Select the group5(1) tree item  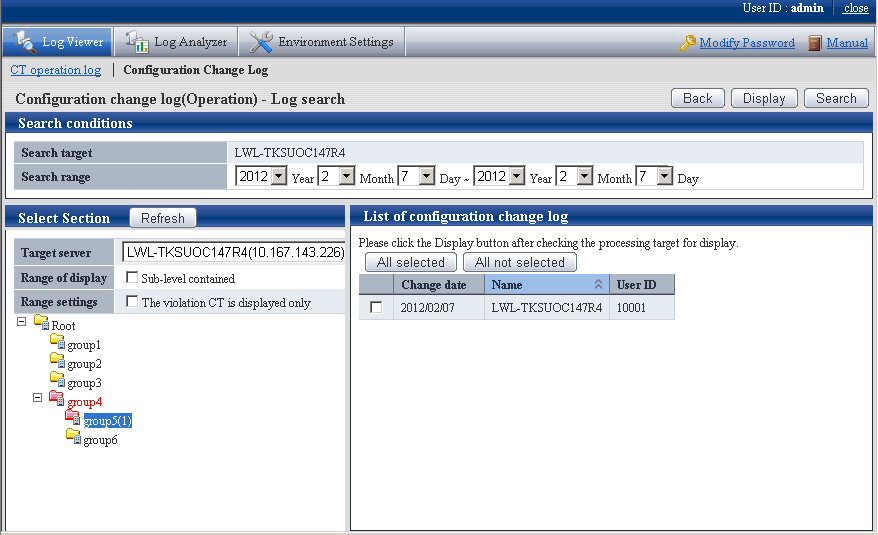point(108,421)
